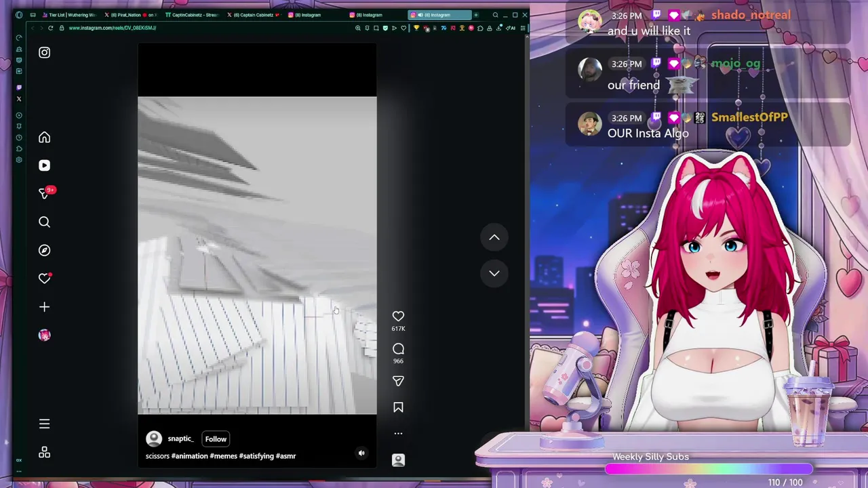
Task: Open the Also from Meta grid icon
Action: (x=44, y=452)
